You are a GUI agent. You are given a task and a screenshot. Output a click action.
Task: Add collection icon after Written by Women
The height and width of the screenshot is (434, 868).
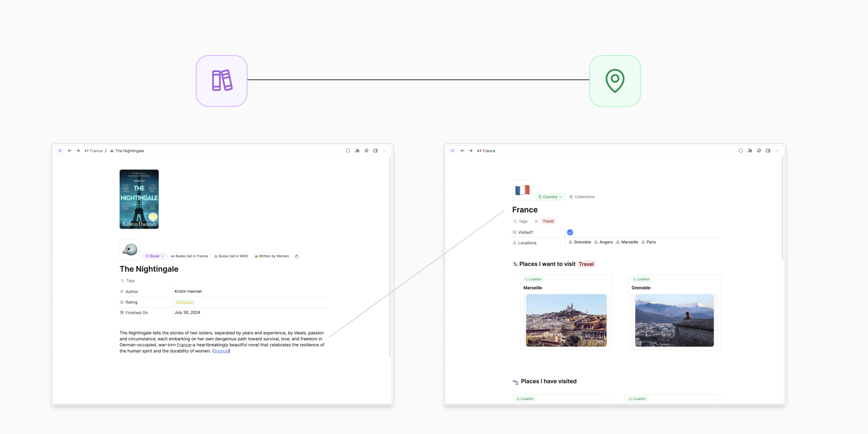click(x=297, y=256)
